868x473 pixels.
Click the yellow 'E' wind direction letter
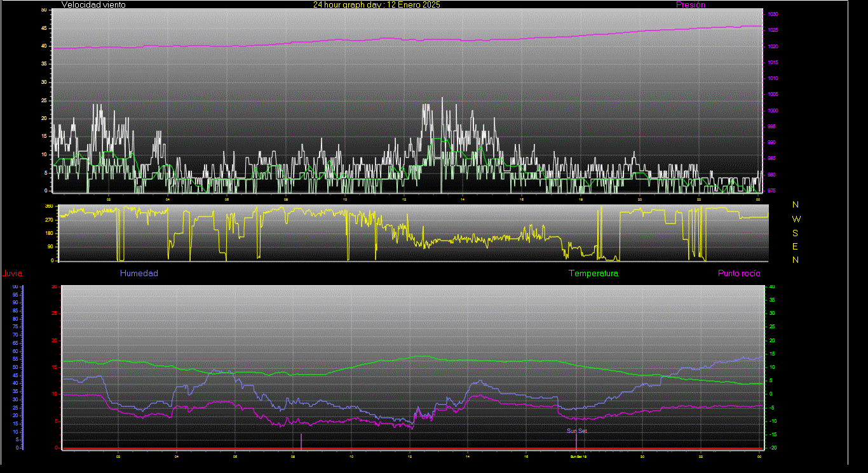click(x=796, y=246)
